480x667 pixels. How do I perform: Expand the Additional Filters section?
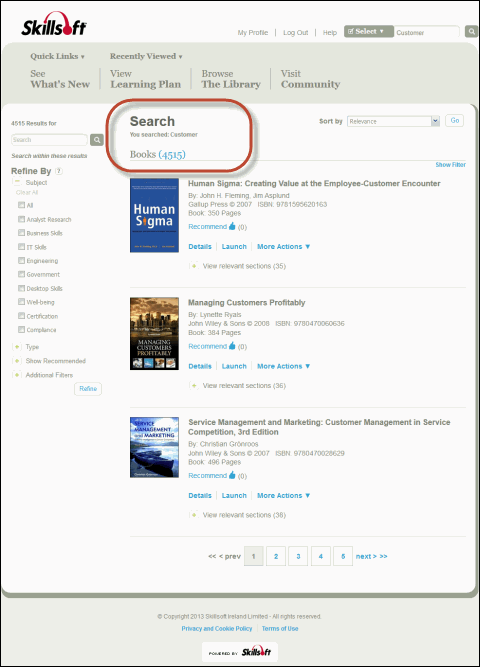(x=17, y=375)
